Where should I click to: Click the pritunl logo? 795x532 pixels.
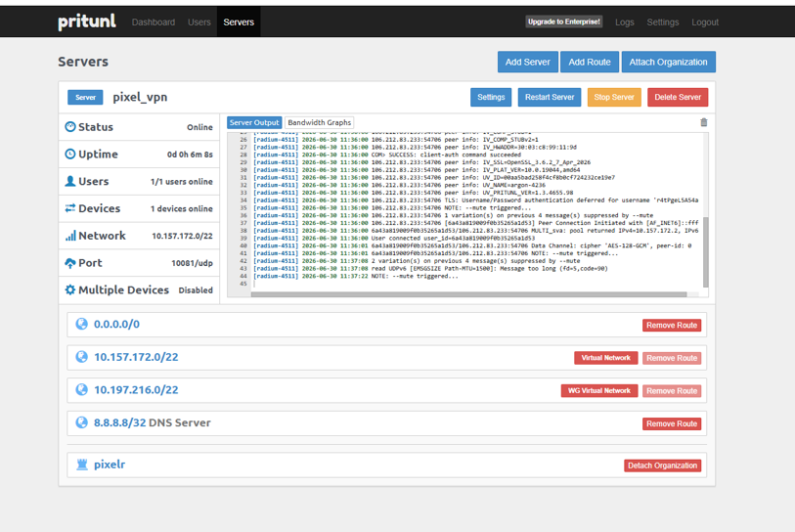pyautogui.click(x=87, y=22)
